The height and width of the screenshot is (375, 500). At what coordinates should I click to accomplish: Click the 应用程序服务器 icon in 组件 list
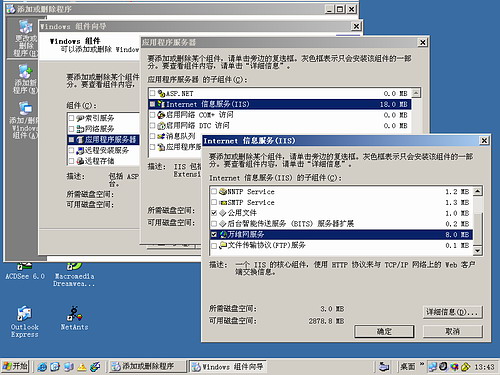80,139
